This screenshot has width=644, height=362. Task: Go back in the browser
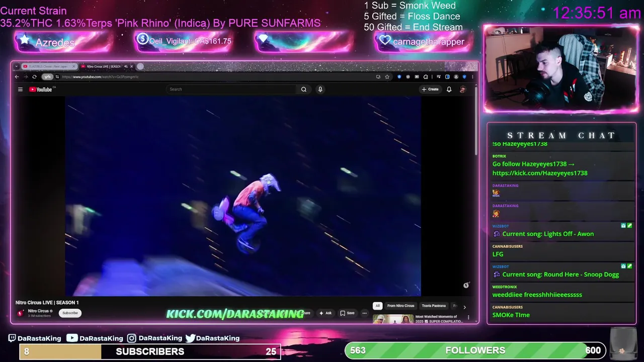point(17,77)
